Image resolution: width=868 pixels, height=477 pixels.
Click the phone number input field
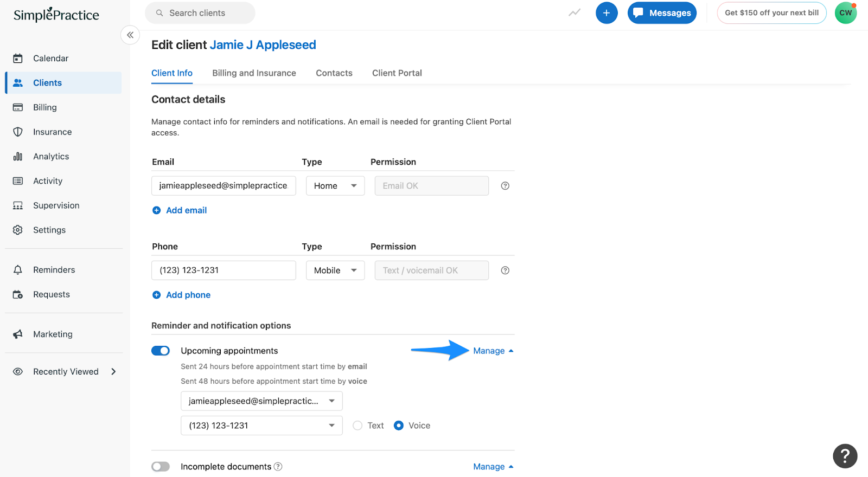tap(224, 270)
